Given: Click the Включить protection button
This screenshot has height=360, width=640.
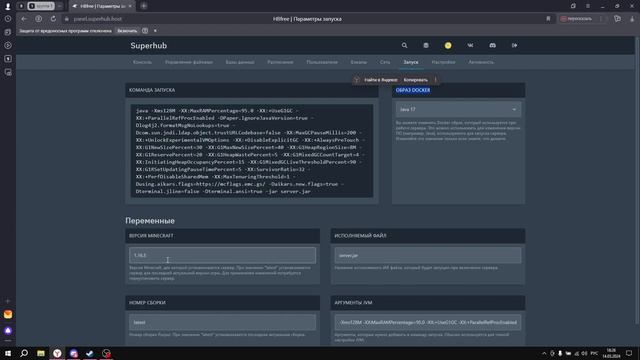Looking at the screenshot, I should click(127, 31).
